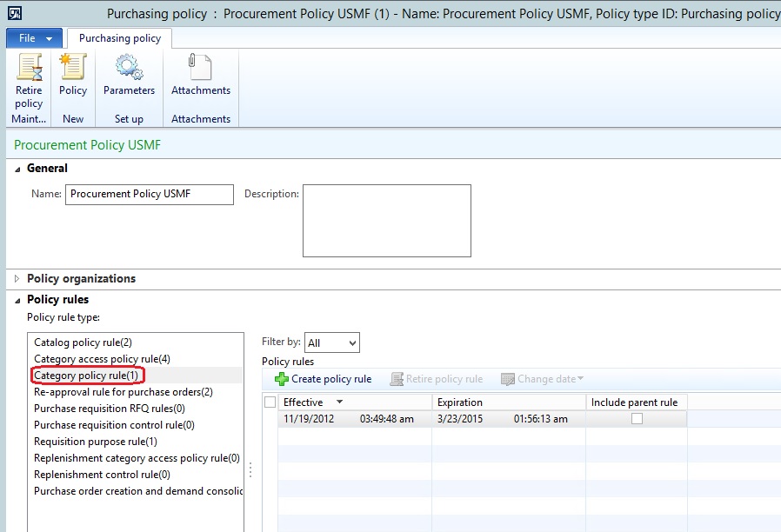This screenshot has width=781, height=532.
Task: Collapse the General section
Action: [x=17, y=169]
